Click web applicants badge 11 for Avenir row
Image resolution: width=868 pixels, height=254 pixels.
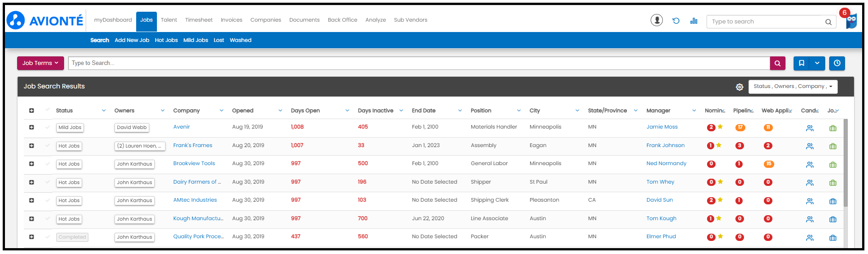768,127
